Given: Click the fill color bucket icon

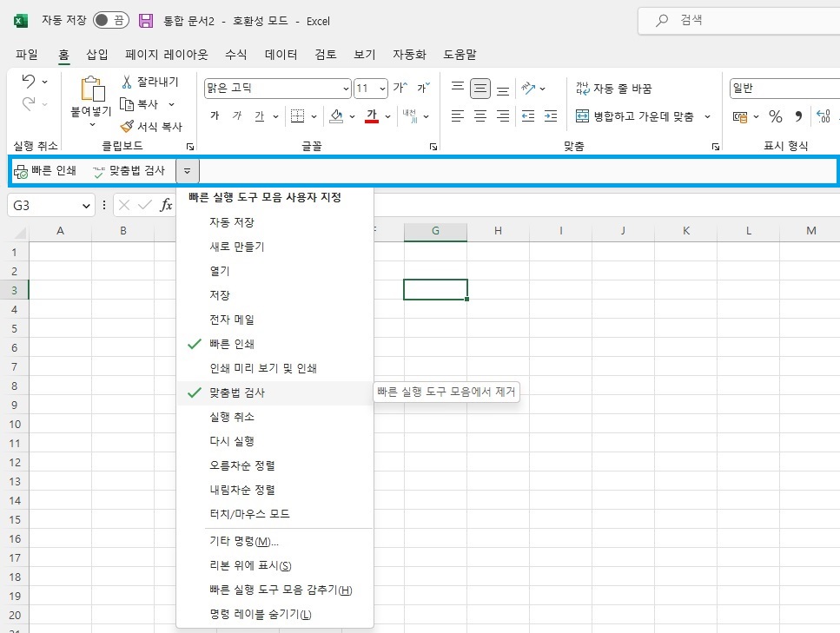Looking at the screenshot, I should [x=336, y=115].
